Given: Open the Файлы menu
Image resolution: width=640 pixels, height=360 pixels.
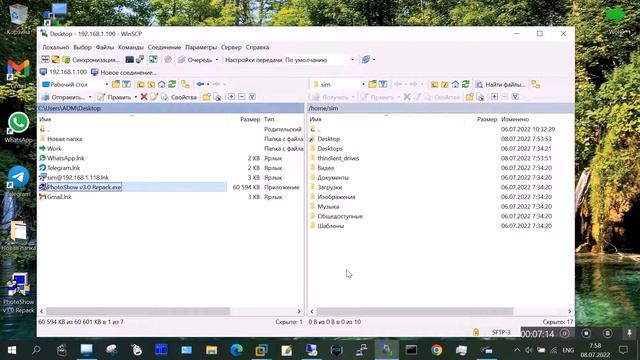Looking at the screenshot, I should (x=104, y=47).
